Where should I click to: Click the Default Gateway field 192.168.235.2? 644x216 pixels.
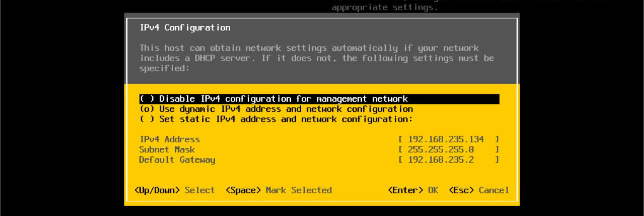[x=449, y=160]
